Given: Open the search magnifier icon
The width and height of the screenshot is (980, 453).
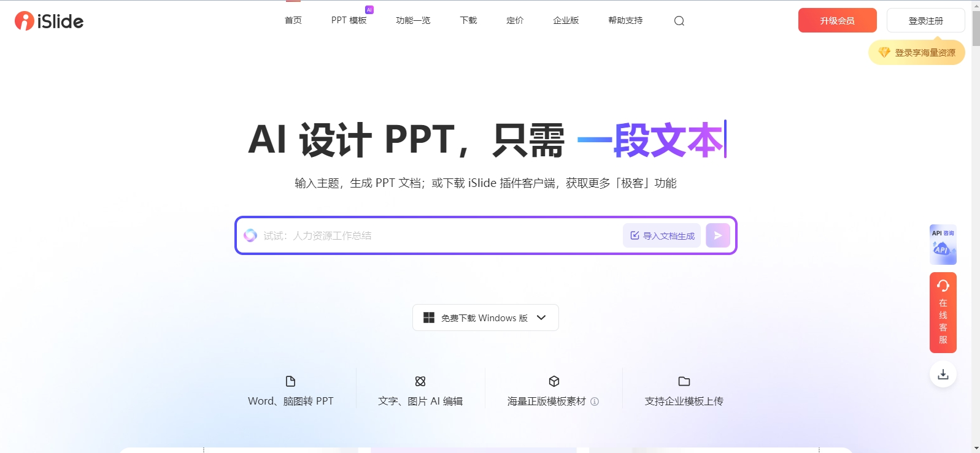Looking at the screenshot, I should (679, 21).
